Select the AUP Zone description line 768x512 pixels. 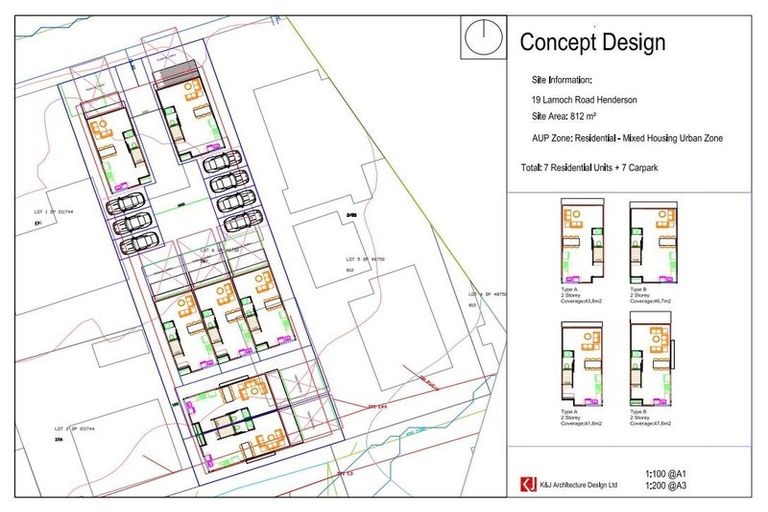click(627, 139)
